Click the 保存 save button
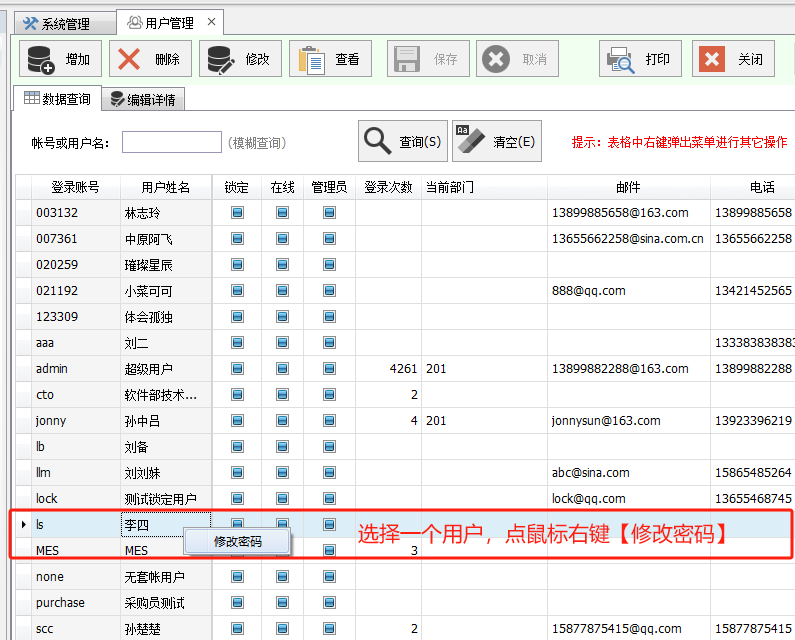 coord(428,59)
